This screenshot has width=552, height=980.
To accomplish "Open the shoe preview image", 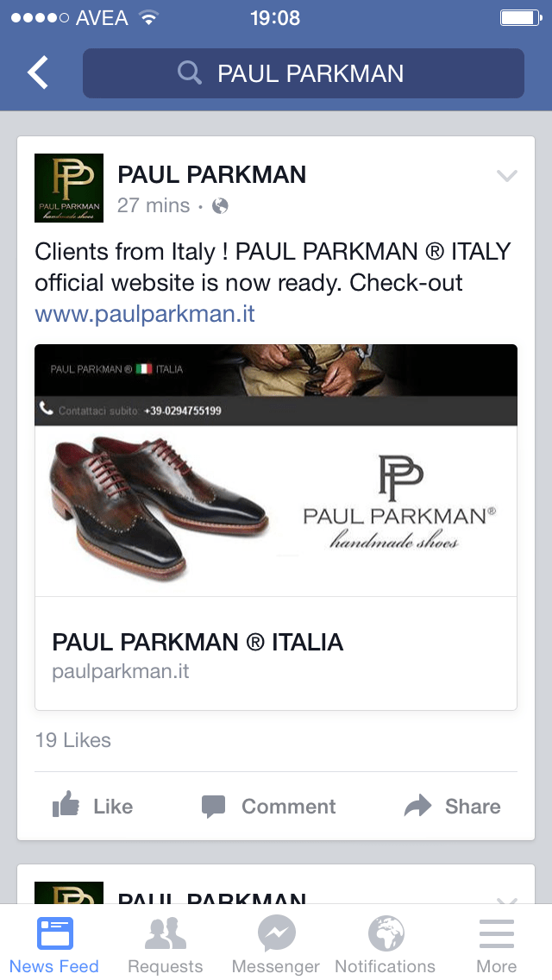I will [x=276, y=470].
